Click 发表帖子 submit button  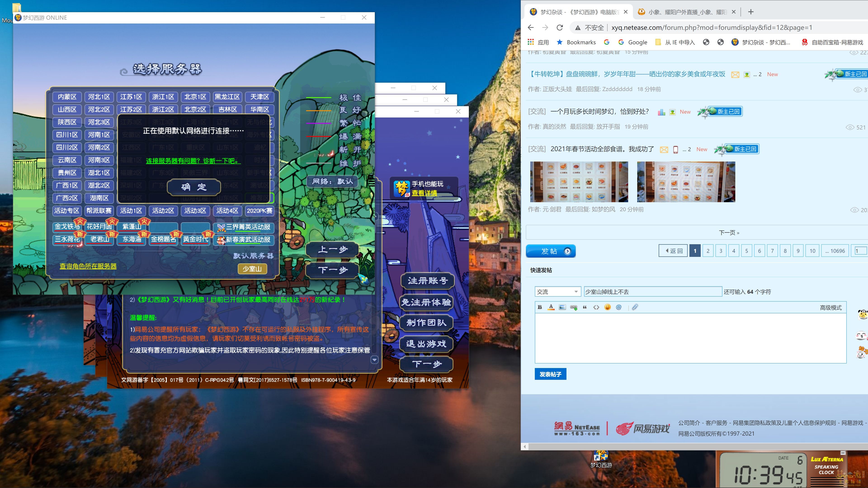[550, 374]
